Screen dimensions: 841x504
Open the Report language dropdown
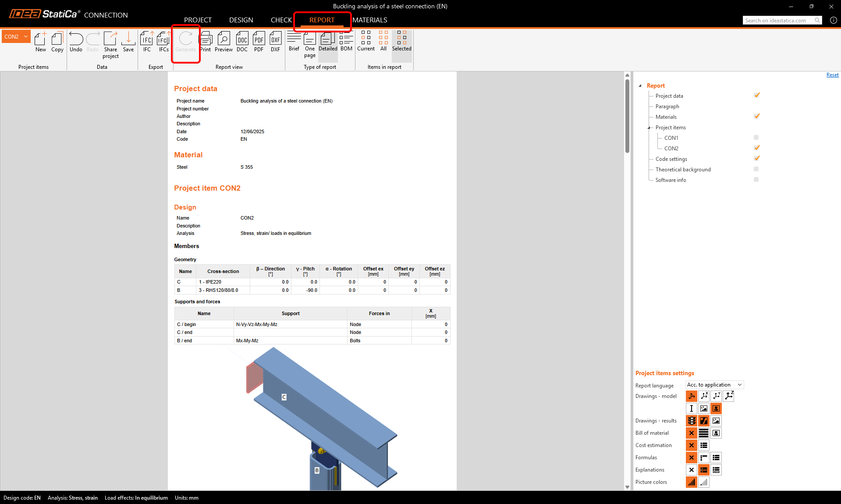click(714, 385)
